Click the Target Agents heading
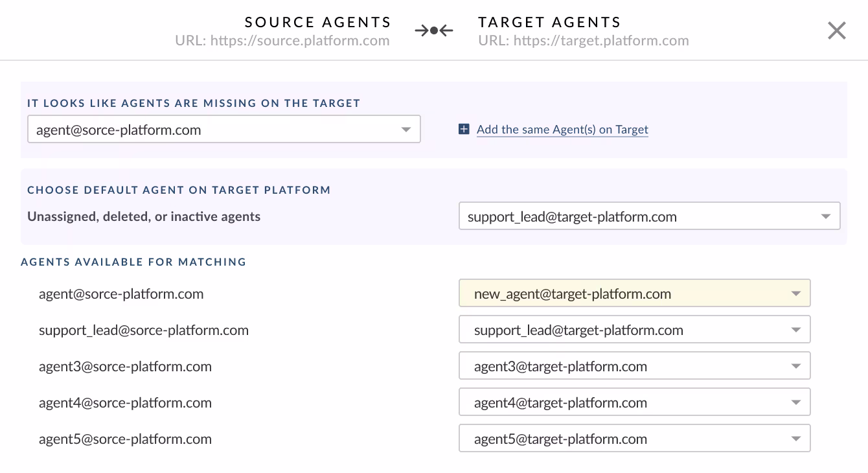This screenshot has height=473, width=868. [x=549, y=22]
